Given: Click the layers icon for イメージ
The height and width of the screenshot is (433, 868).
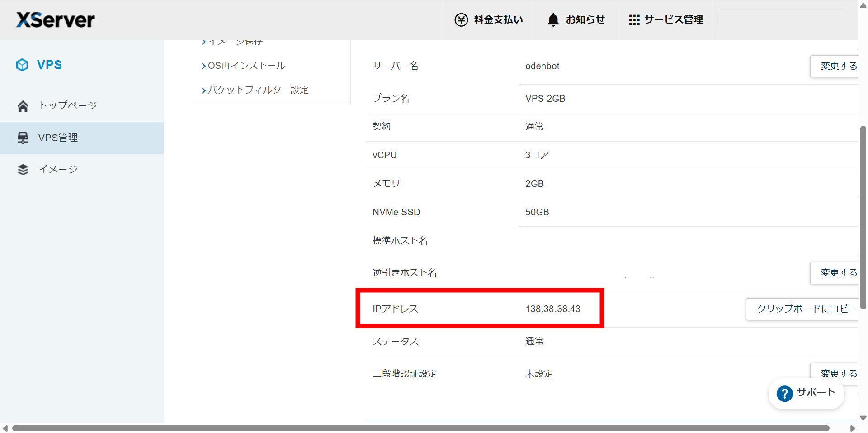Looking at the screenshot, I should coord(23,170).
